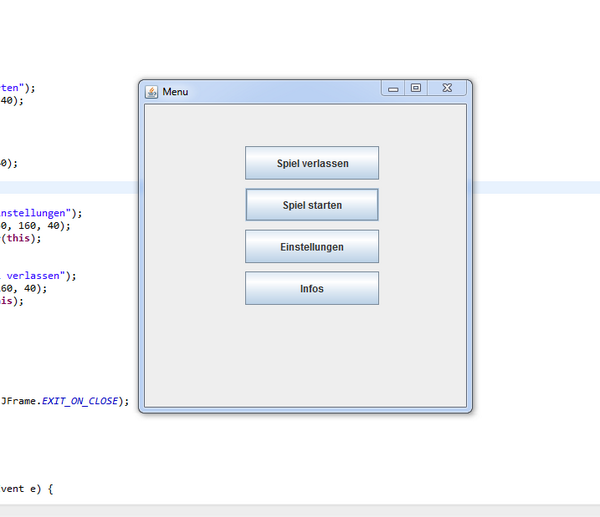The image size is (600, 517).
Task: Click the 'nstellungen");' string in the code
Action: pyautogui.click(x=41, y=213)
